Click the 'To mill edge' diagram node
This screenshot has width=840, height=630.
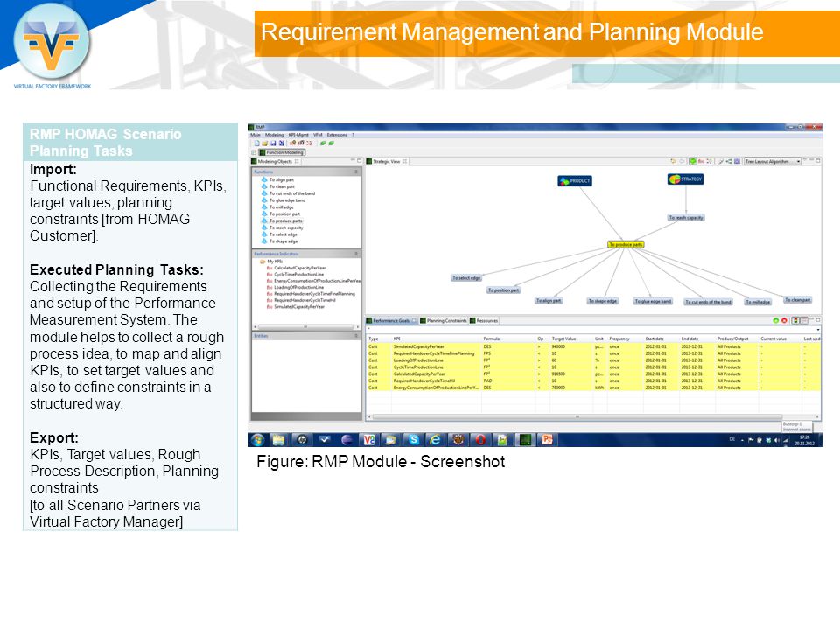point(758,302)
